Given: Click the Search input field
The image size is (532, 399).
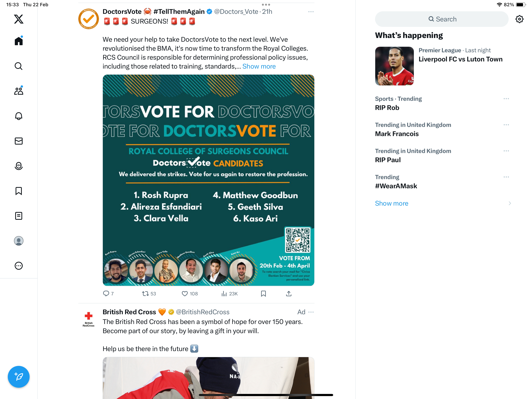Looking at the screenshot, I should (442, 19).
